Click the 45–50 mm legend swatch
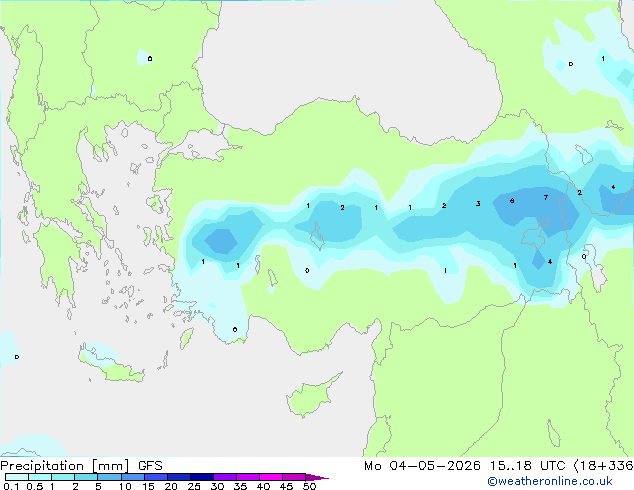634x490 pixels. (x=294, y=477)
